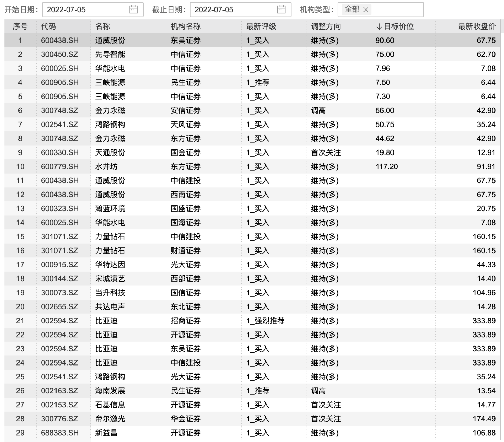The height and width of the screenshot is (442, 504).
Task: Click 财通证券 institution name
Action: pos(185,251)
